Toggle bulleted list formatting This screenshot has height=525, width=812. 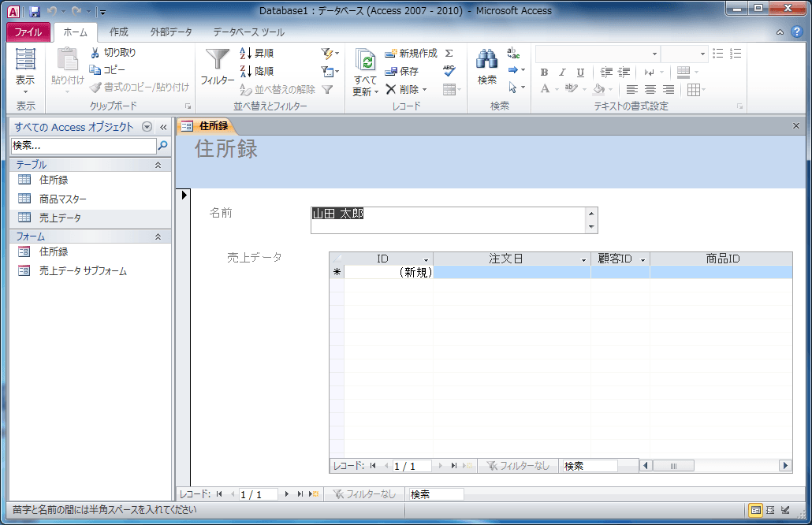(x=717, y=54)
